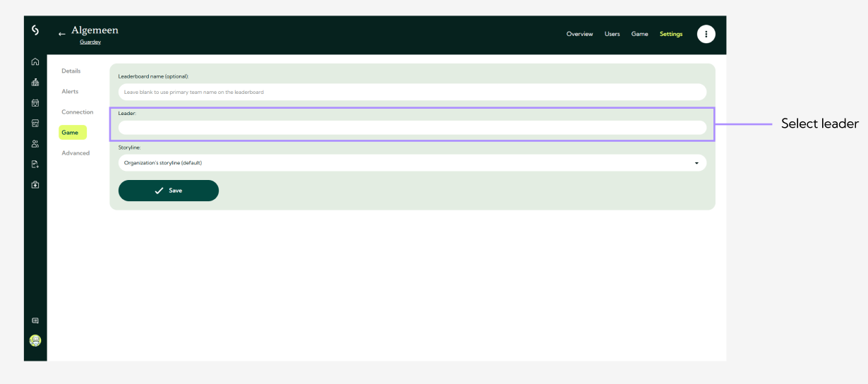
Task: Click the document export sidebar icon
Action: [35, 164]
